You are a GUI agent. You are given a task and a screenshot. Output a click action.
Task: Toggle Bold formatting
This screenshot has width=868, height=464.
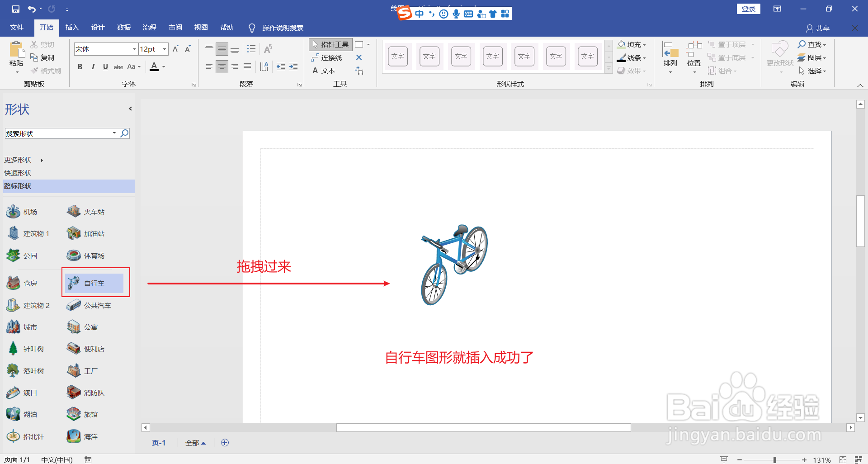pos(80,67)
